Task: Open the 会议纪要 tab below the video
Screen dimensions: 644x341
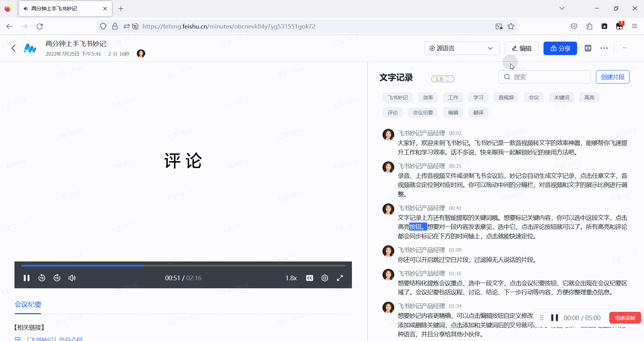Action: (28, 304)
